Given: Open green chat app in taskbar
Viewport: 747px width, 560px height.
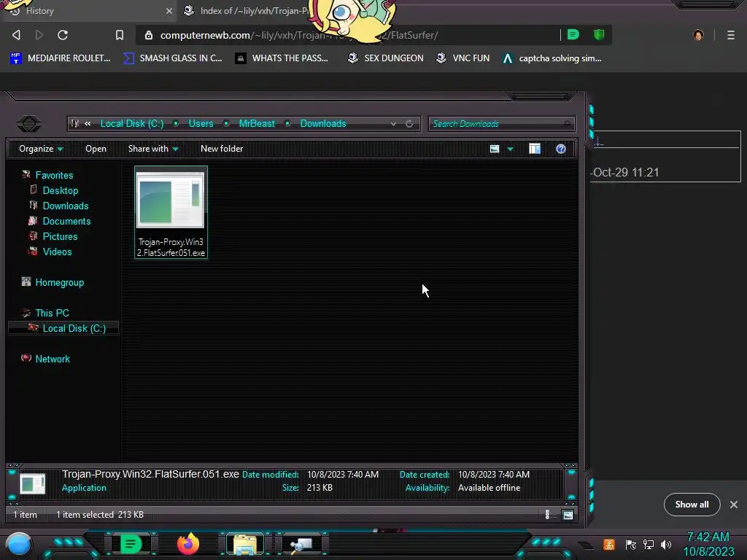Looking at the screenshot, I should (x=131, y=544).
